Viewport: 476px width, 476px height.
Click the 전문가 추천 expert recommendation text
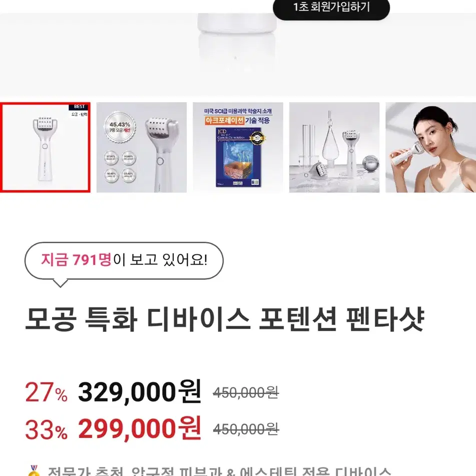point(86,471)
